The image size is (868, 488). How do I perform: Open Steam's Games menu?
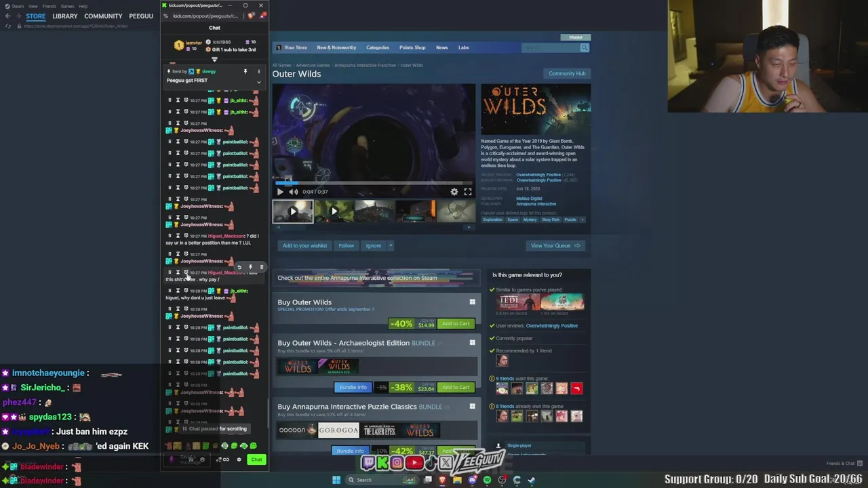click(x=67, y=6)
